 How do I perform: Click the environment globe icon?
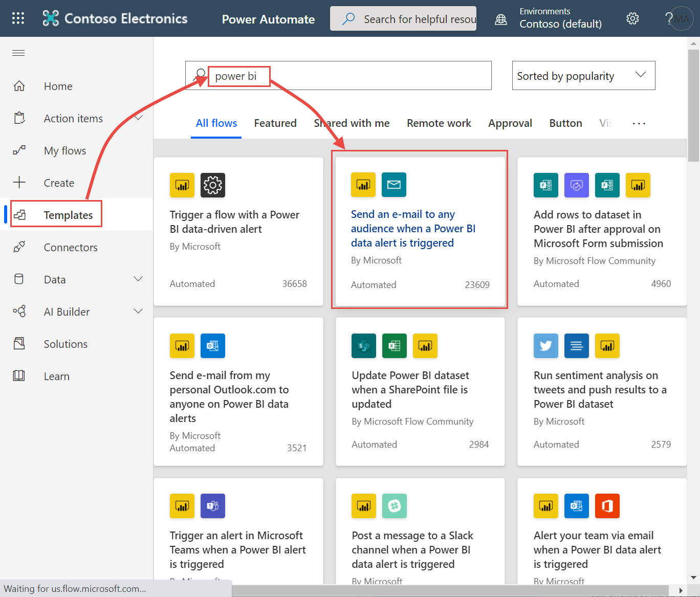tap(501, 19)
